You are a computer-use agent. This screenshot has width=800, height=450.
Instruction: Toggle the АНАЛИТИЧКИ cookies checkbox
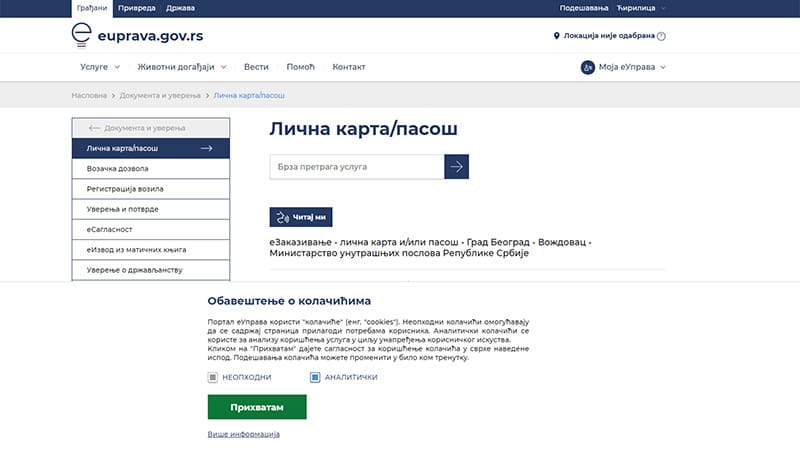(315, 377)
